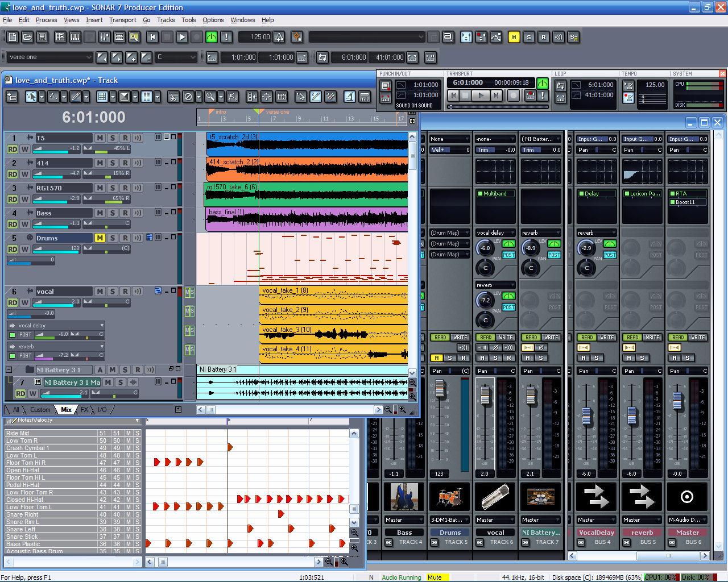Start playback from the main toolbar
728x582 pixels.
[182, 37]
